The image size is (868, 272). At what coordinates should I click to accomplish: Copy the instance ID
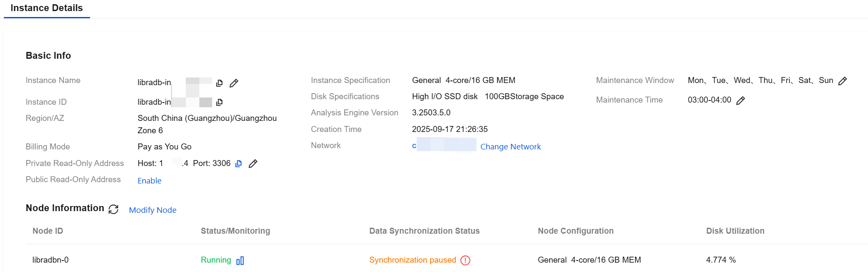[219, 102]
